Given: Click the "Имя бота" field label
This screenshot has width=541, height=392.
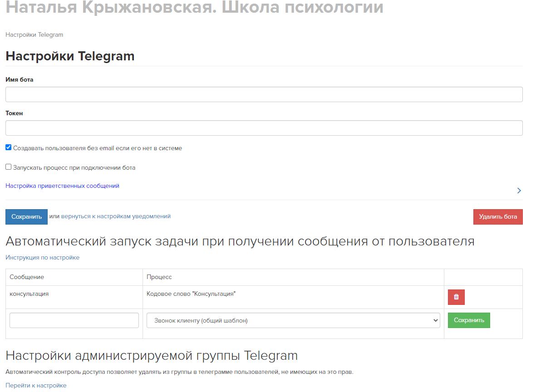Looking at the screenshot, I should 20,80.
